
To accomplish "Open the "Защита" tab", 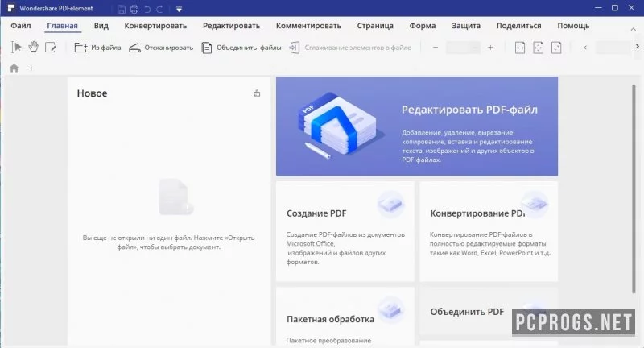I will pos(466,26).
